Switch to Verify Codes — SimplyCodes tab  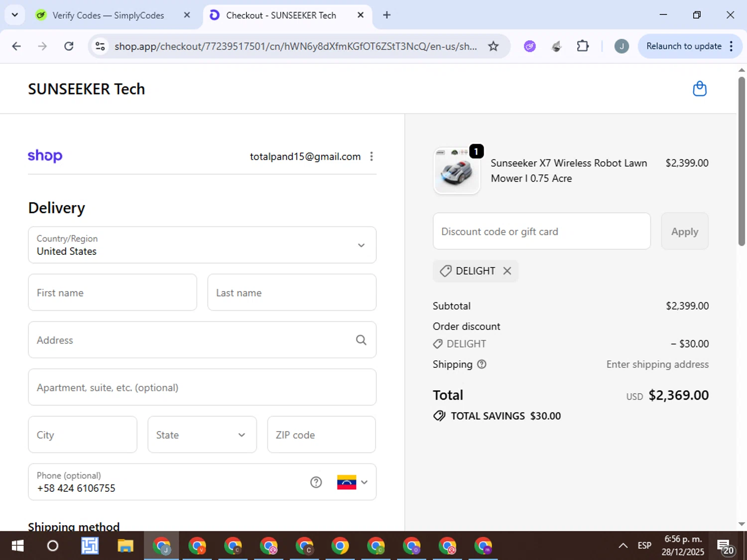coord(108,15)
